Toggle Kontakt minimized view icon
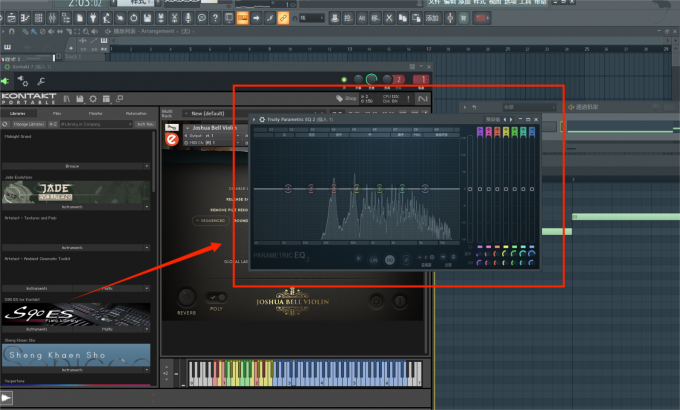 [x=119, y=99]
